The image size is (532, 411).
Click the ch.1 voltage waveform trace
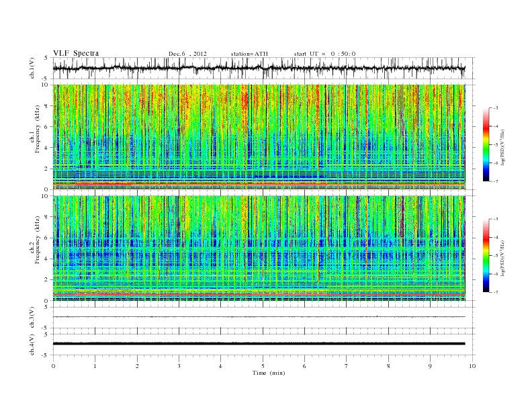[259, 68]
